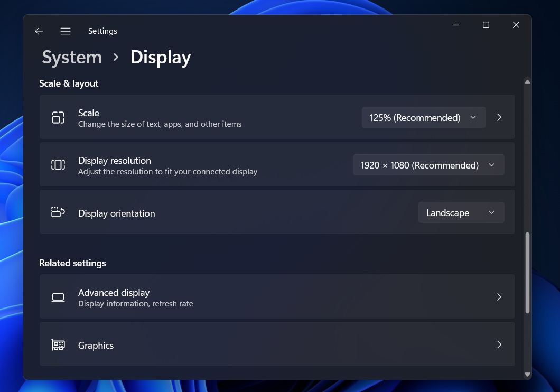Click the scrollbar up arrow

pos(527,82)
